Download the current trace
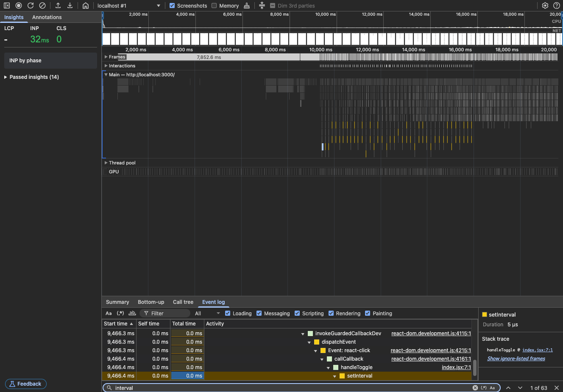This screenshot has width=563, height=392. coord(70,6)
